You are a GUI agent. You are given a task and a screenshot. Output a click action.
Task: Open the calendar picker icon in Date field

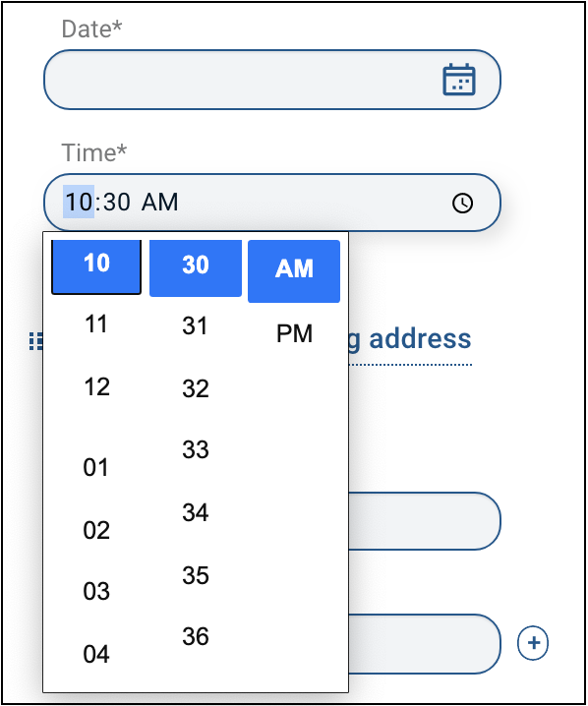pos(459,80)
